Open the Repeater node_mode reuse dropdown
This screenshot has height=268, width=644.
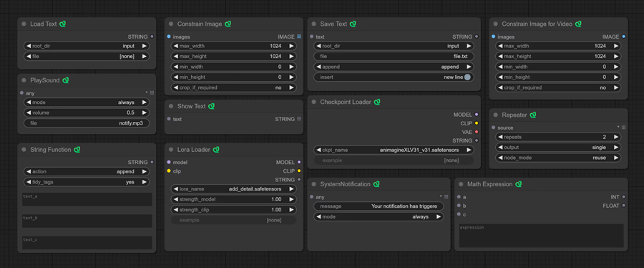pos(558,158)
